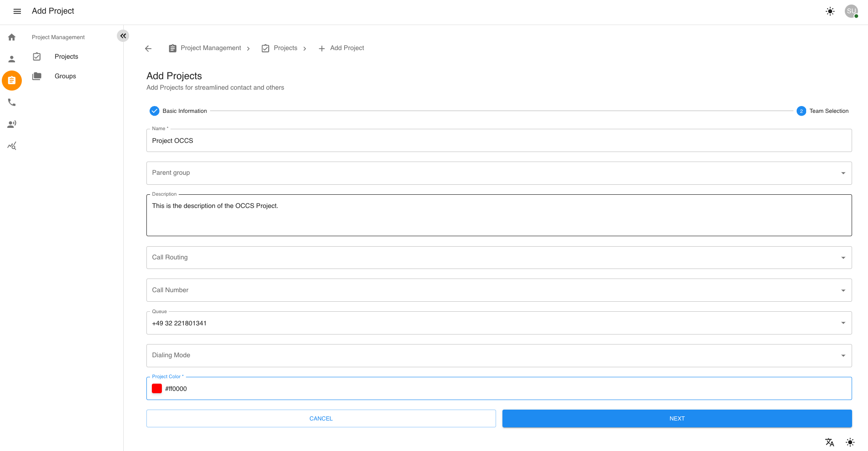
Task: Open Analytics via chart search icon
Action: tap(11, 146)
